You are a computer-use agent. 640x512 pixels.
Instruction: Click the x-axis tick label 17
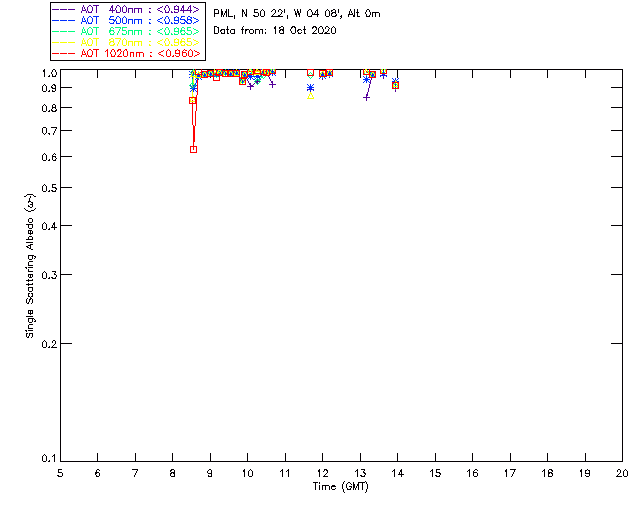(510, 473)
